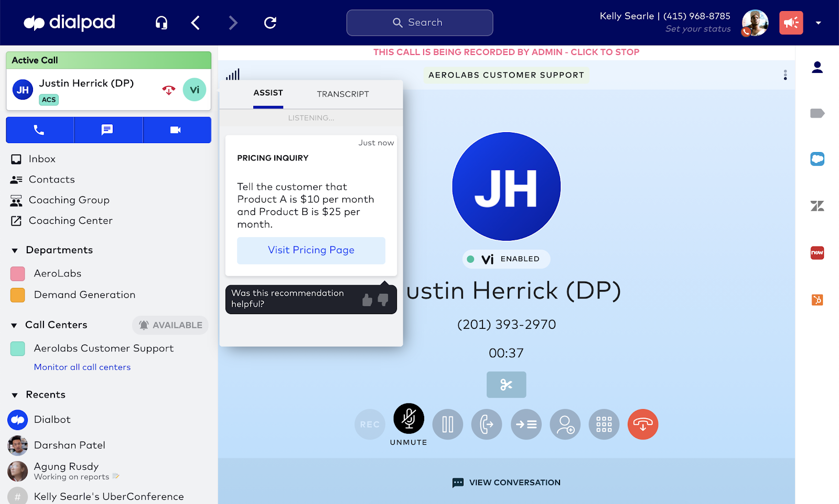Open the Salesforce integration icon
The image size is (839, 504).
pyautogui.click(x=817, y=159)
